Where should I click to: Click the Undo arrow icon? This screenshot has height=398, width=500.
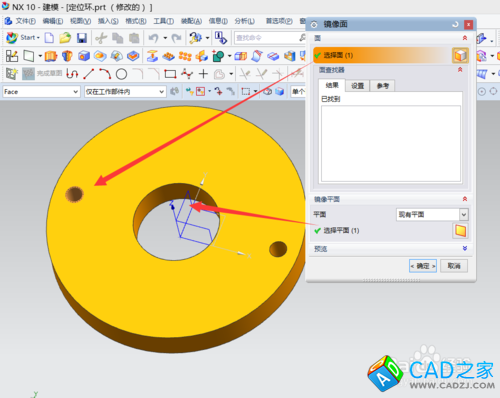153,38
